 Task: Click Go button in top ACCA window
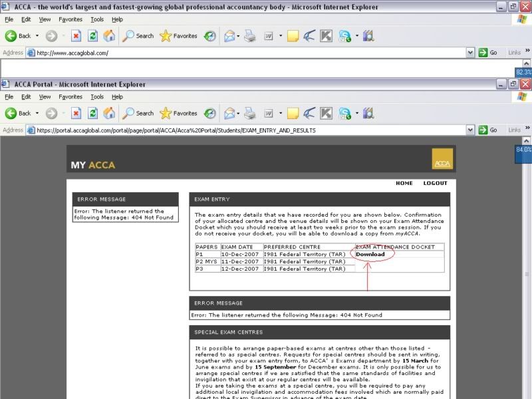point(488,53)
